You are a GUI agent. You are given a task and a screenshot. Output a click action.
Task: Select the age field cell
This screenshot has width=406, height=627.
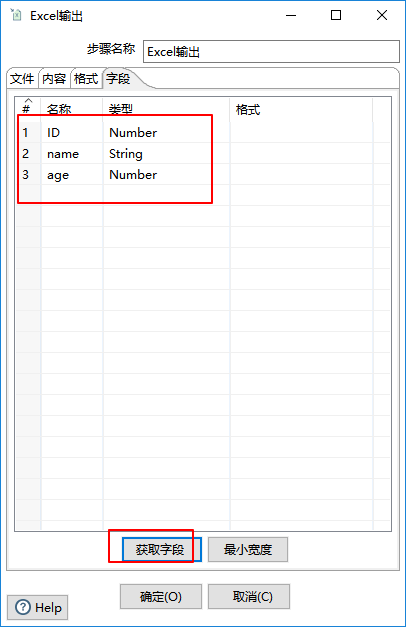[x=72, y=175]
